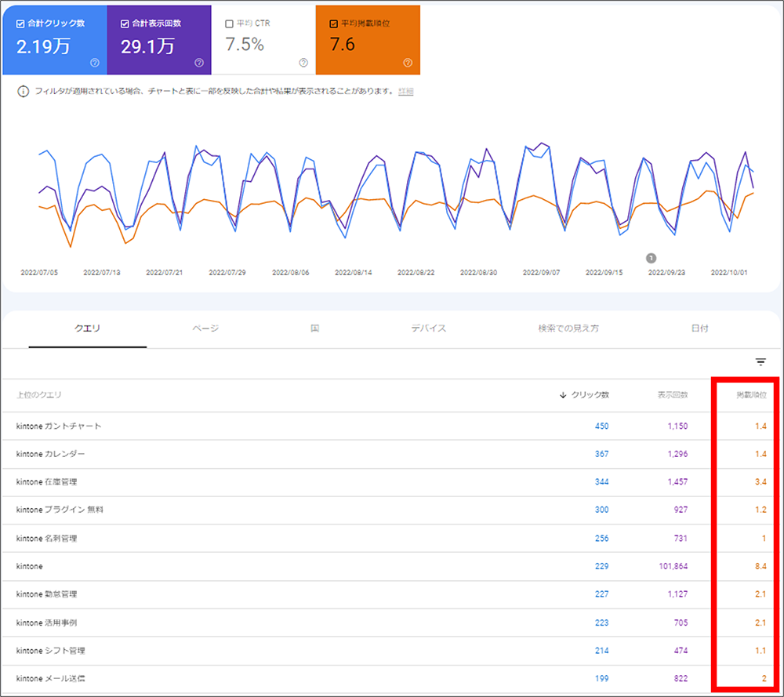Open help for 合計クリック数 card
This screenshot has width=784, height=697.
95,63
